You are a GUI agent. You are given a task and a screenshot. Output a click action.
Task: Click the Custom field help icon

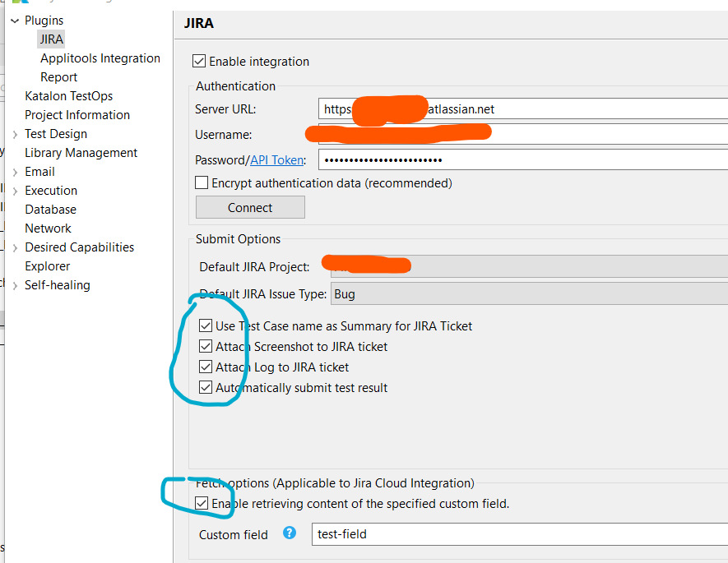[290, 533]
